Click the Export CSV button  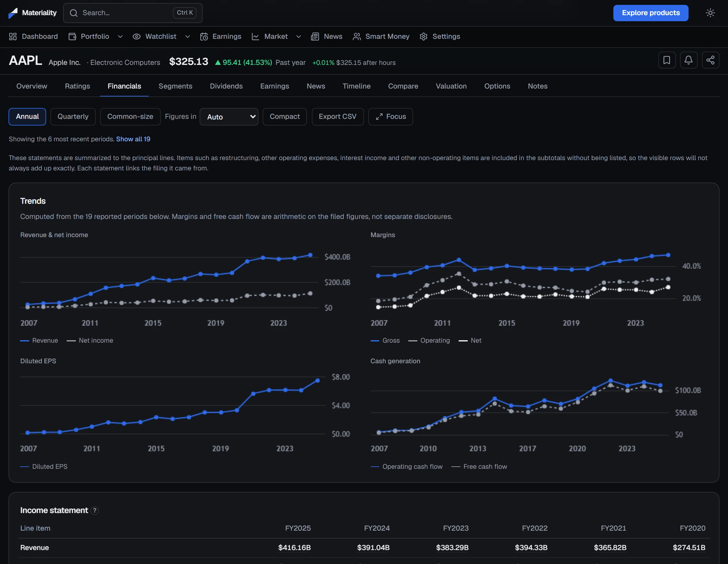[x=338, y=117]
